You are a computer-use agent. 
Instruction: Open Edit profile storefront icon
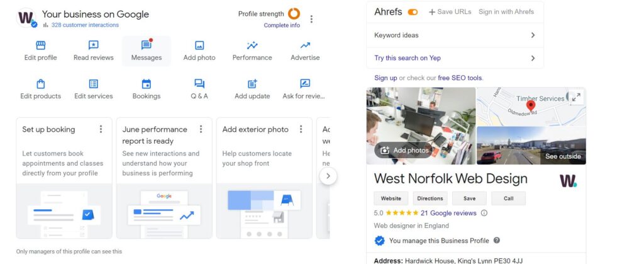click(41, 45)
